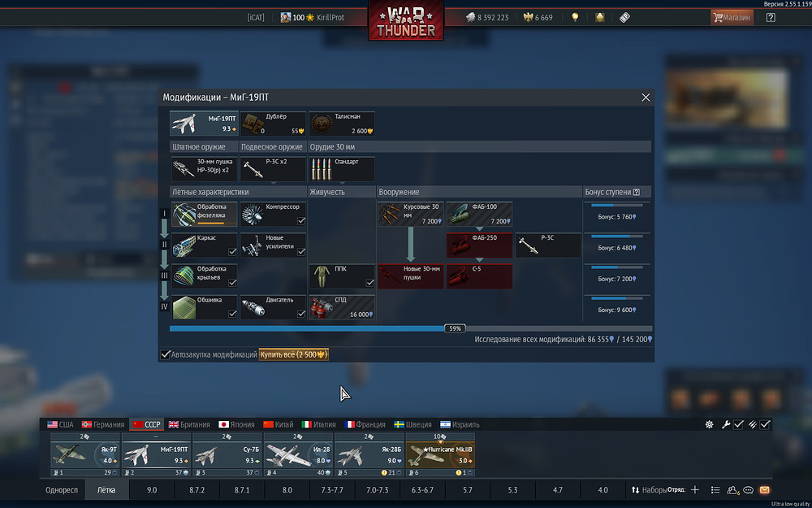
Task: Select the Одноресп preset
Action: pos(62,490)
